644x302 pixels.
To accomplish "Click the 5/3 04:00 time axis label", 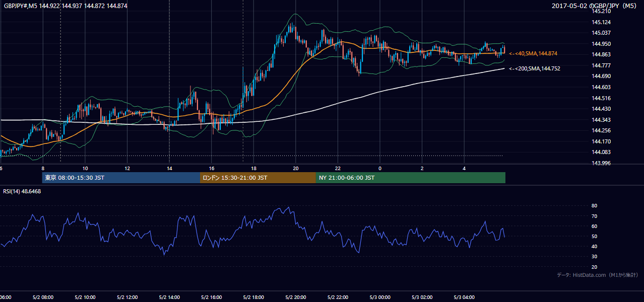I will click(465, 297).
